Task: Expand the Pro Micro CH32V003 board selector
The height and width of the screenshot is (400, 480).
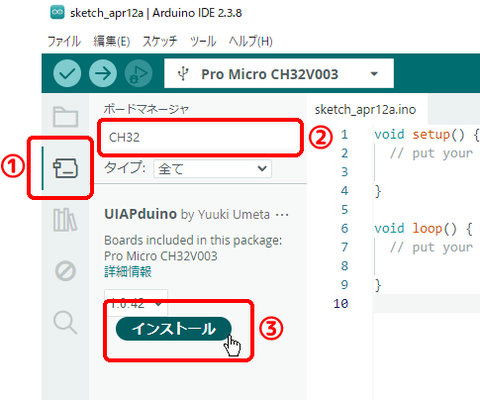Action: (279, 74)
